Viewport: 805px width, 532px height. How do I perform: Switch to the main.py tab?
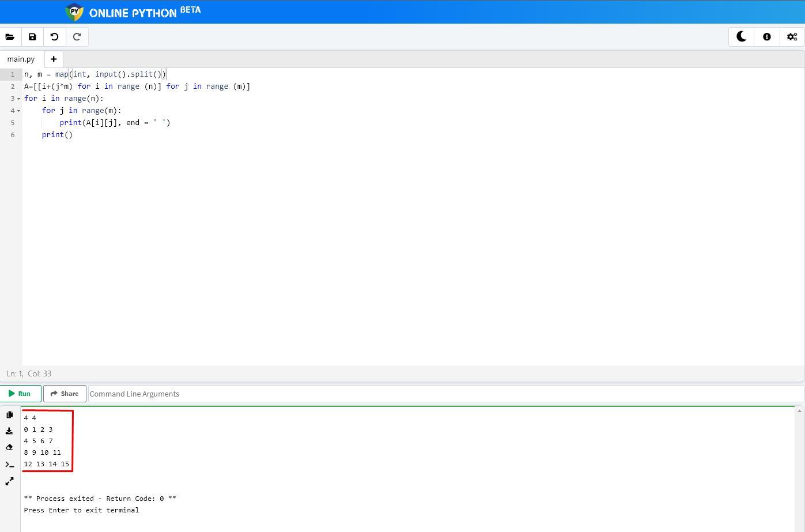21,59
